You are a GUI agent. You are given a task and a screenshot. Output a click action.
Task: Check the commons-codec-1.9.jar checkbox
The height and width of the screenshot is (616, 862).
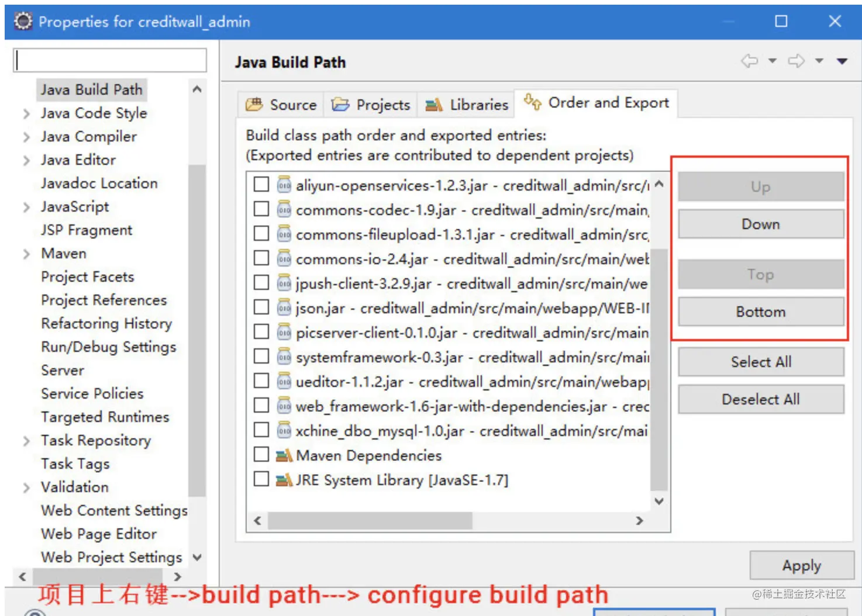261,209
